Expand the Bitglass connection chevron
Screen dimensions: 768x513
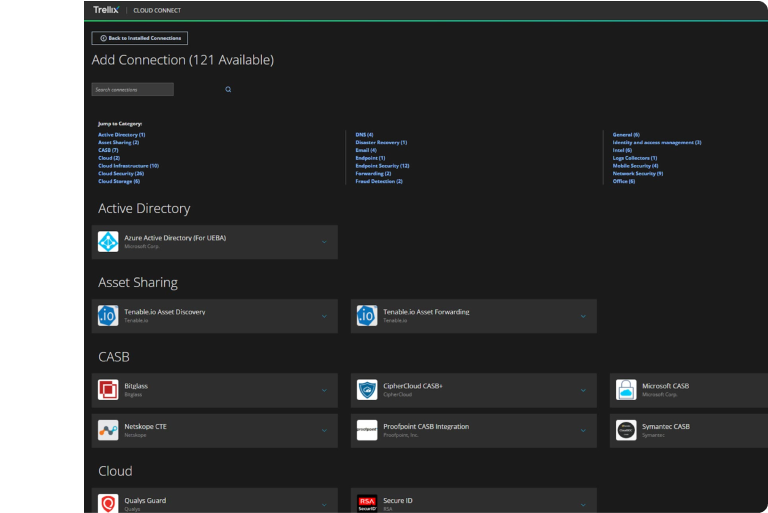pos(324,391)
